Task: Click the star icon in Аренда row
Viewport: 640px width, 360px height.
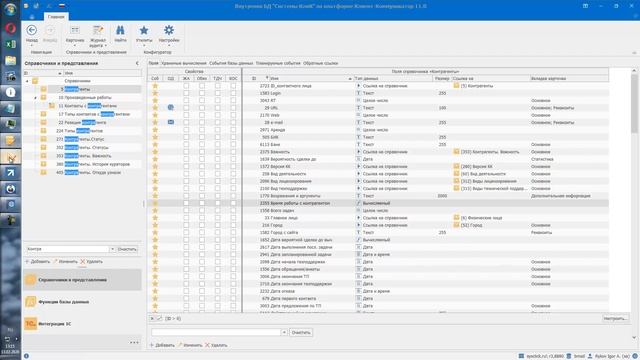Action: [x=155, y=130]
